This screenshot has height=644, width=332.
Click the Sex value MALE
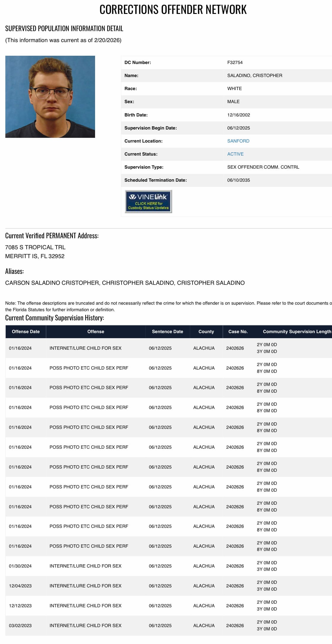tap(233, 102)
